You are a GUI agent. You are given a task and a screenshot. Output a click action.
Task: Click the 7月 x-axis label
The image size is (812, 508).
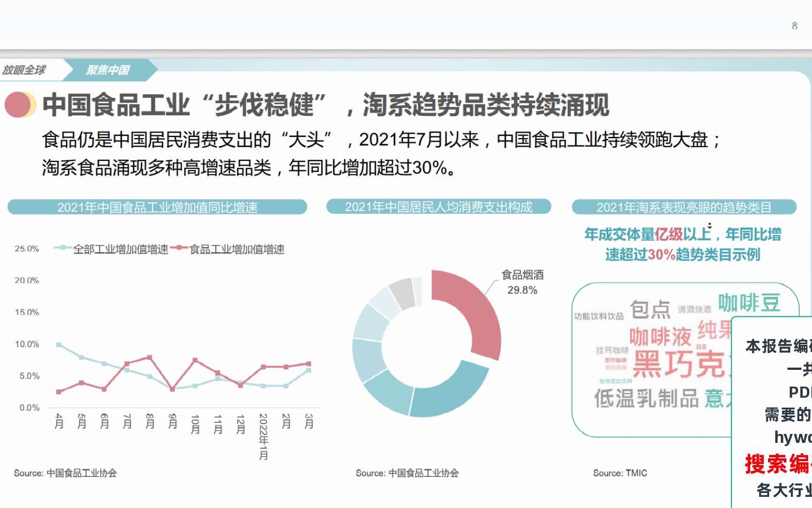coord(127,421)
